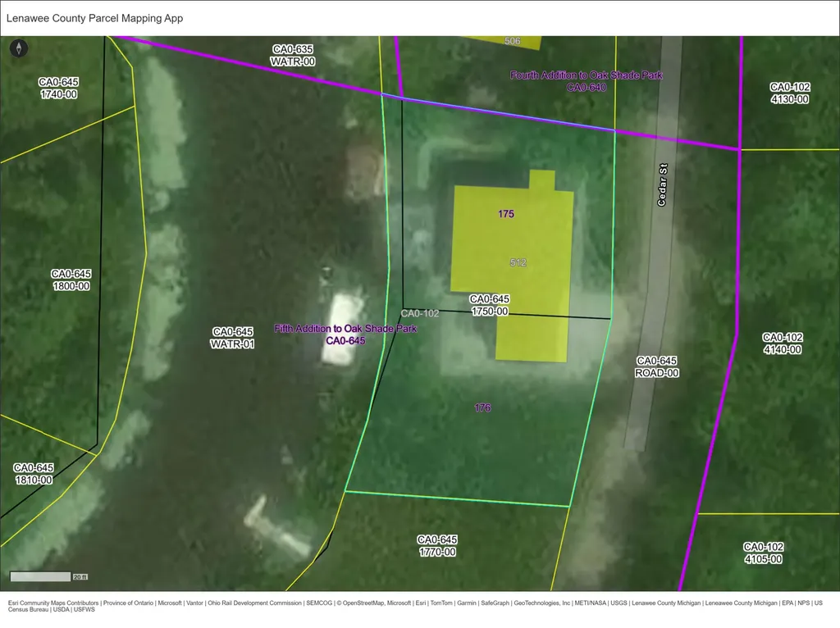The image size is (840, 628).
Task: Click the Cedar St road label
Action: [662, 184]
